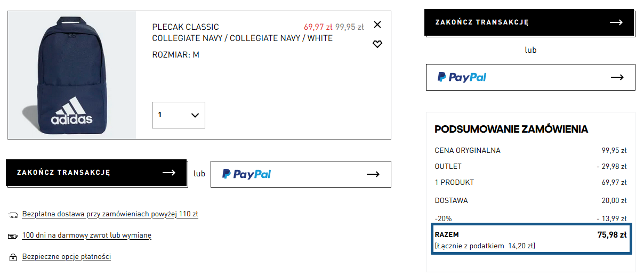The height and width of the screenshot is (276, 644).
Task: Expand quantity options via the chevron arrow
Action: pos(195,115)
